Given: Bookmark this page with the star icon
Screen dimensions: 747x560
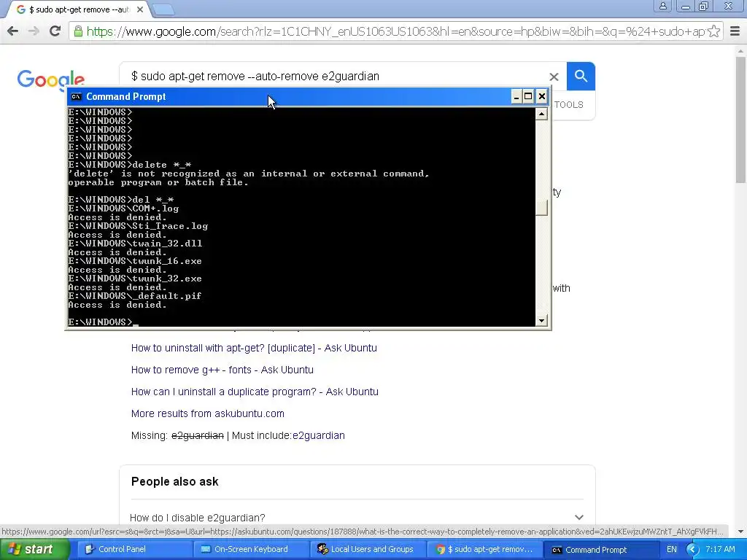Looking at the screenshot, I should pyautogui.click(x=713, y=31).
